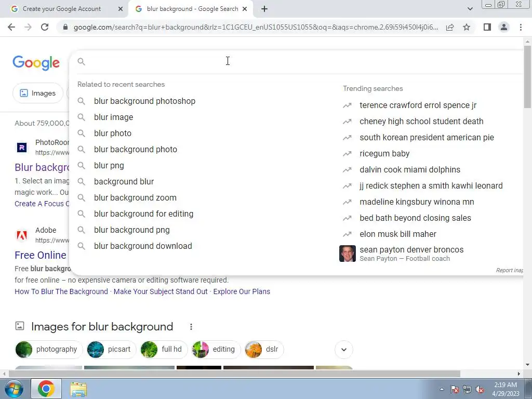Screen dimensions: 532x399
Task: Click the search magnifier icon in box
Action: [81, 61]
